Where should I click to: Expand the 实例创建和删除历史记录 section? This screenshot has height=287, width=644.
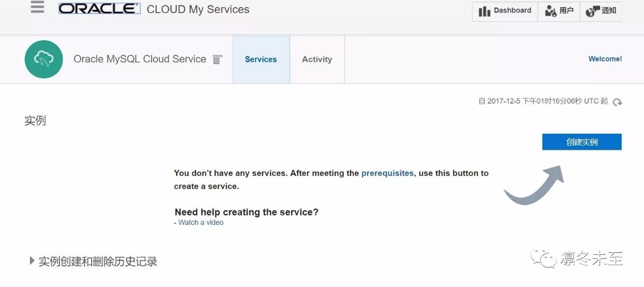(x=32, y=261)
